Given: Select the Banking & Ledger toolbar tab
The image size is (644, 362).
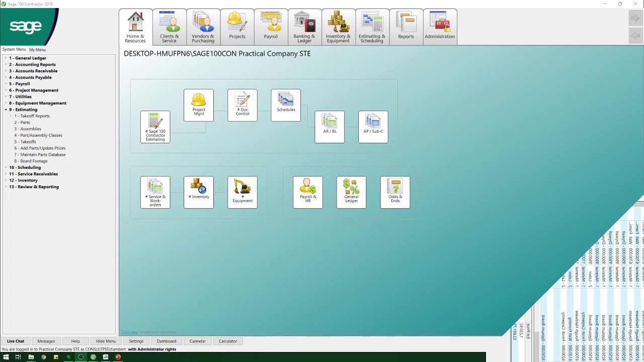Looking at the screenshot, I should coord(304,27).
